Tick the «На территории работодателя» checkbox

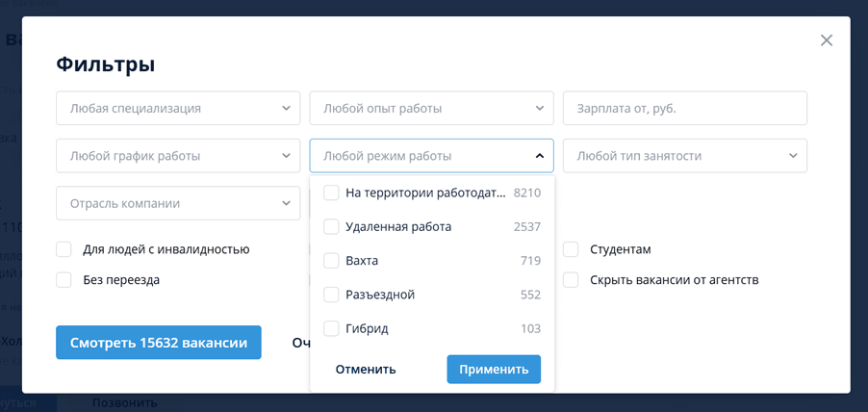pyautogui.click(x=331, y=193)
